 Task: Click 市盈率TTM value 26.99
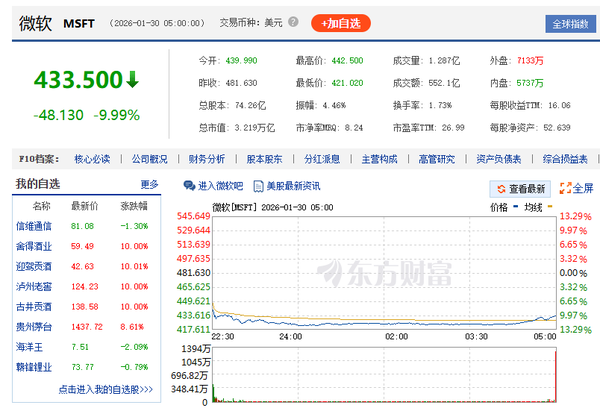pos(453,128)
